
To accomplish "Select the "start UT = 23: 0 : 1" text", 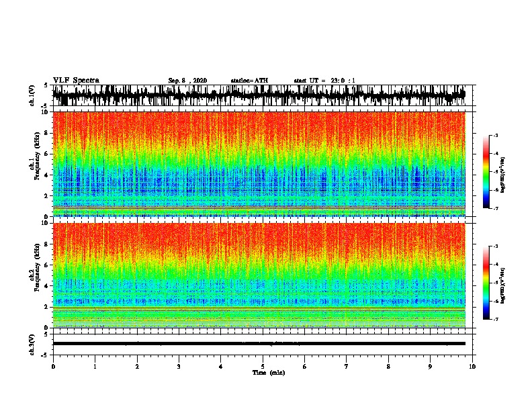I will (324, 81).
